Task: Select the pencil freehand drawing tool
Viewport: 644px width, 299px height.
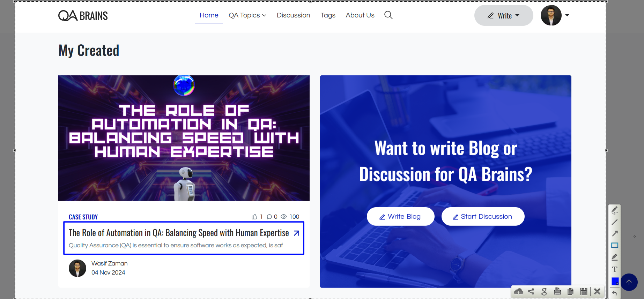Action: 615,210
